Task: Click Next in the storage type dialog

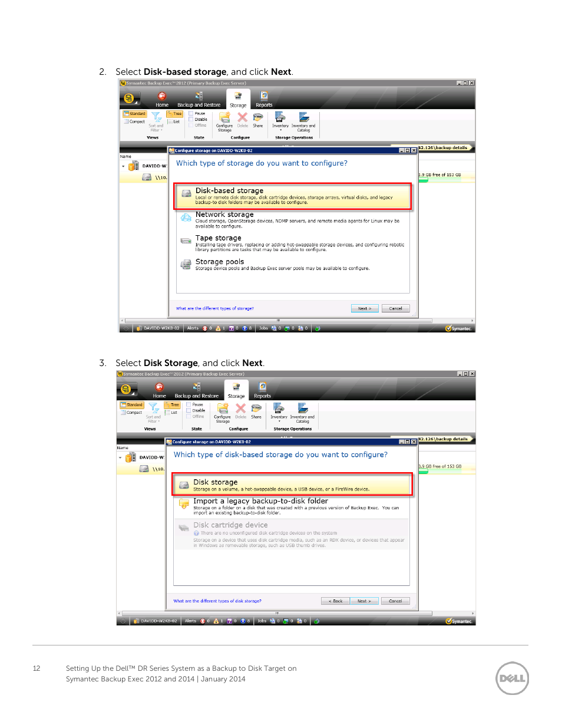Action: click(364, 308)
